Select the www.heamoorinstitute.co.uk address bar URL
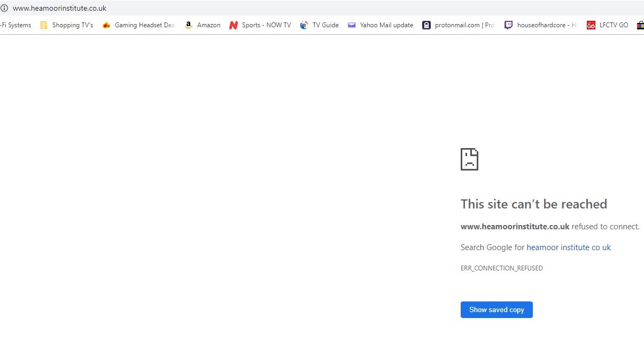 [59, 8]
